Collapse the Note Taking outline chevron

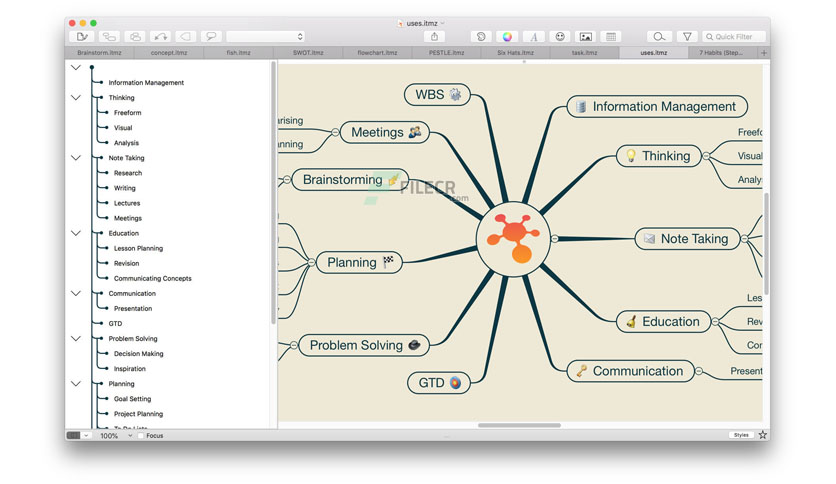click(x=76, y=158)
